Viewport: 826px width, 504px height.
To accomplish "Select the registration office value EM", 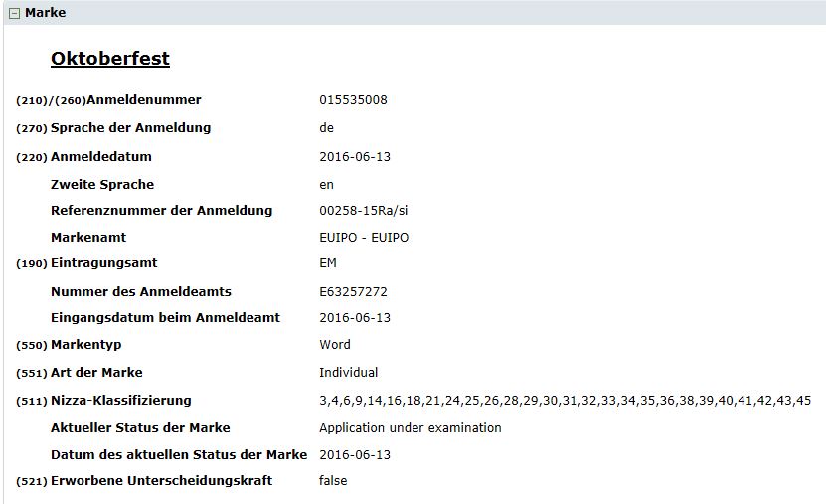I will [328, 263].
